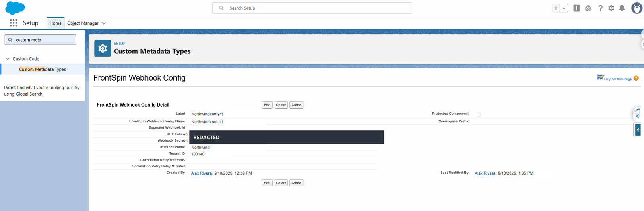This screenshot has width=644, height=211.
Task: Expand the blue arrow side panel
Action: pyautogui.click(x=638, y=130)
